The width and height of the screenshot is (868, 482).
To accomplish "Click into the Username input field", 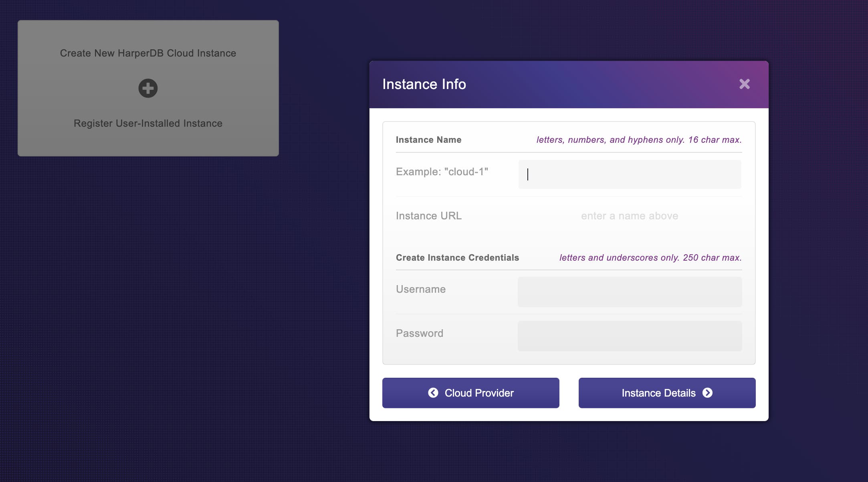I will coord(630,292).
